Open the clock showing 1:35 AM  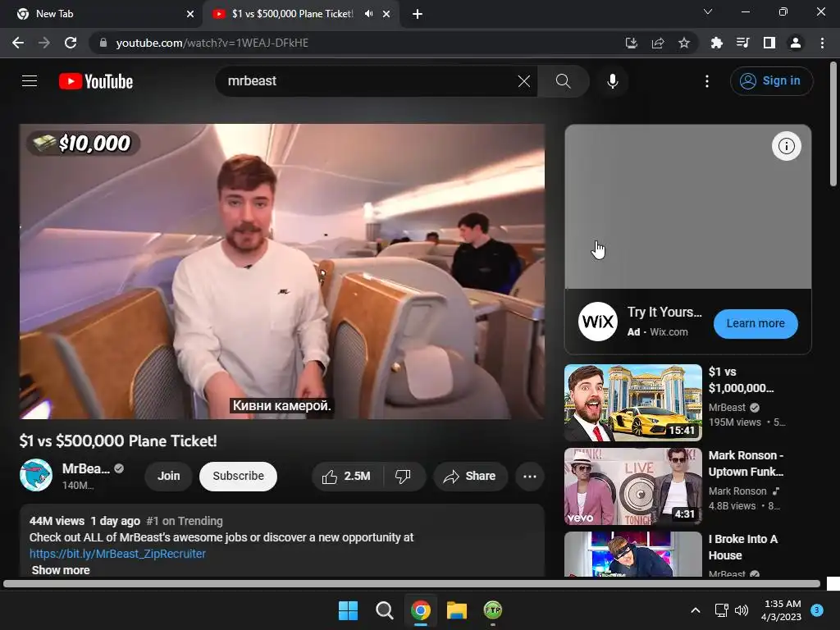click(782, 610)
